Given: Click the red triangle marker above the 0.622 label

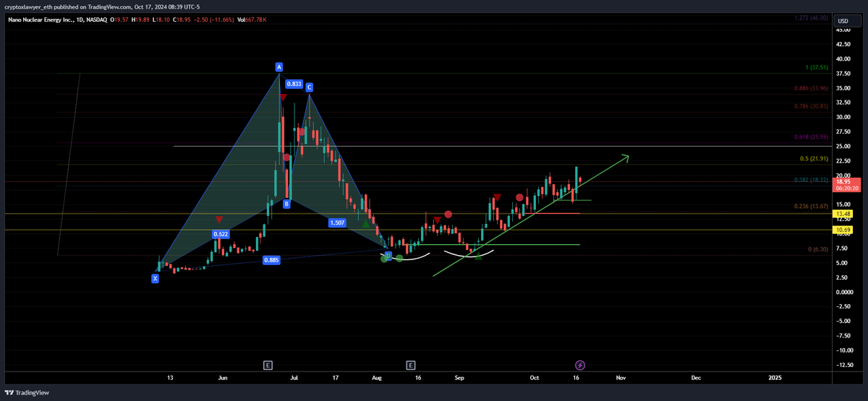Looking at the screenshot, I should coord(219,219).
